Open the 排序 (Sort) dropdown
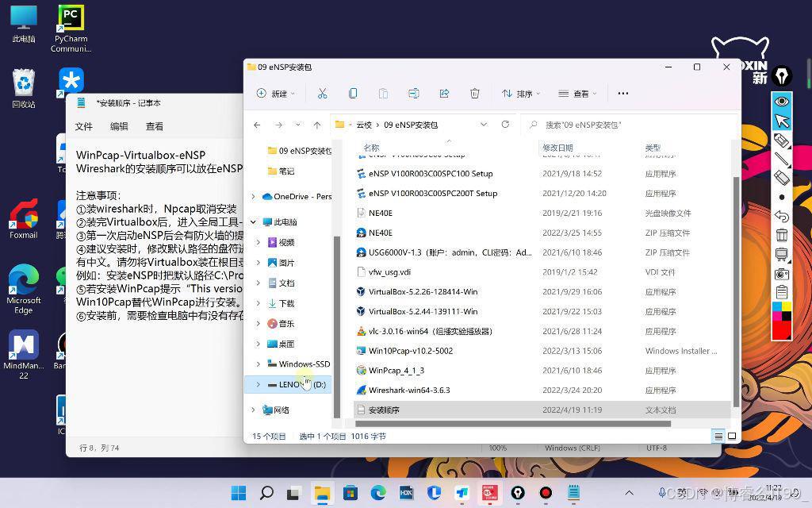Image resolution: width=812 pixels, height=508 pixels. coord(521,94)
